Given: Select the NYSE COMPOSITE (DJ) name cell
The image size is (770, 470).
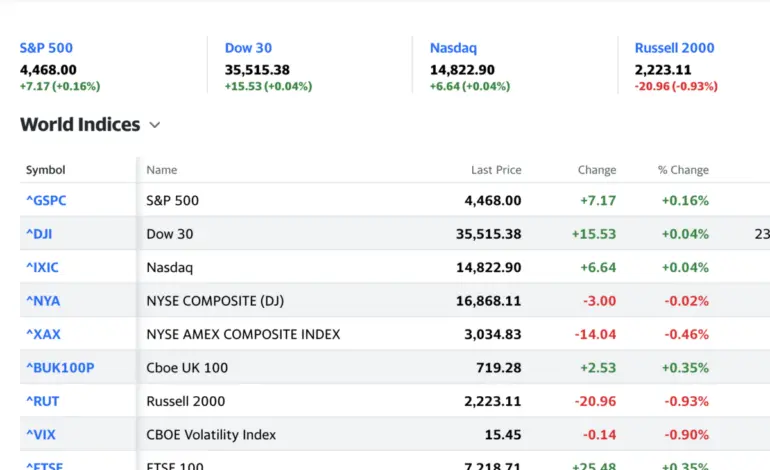Looking at the screenshot, I should (x=215, y=301).
